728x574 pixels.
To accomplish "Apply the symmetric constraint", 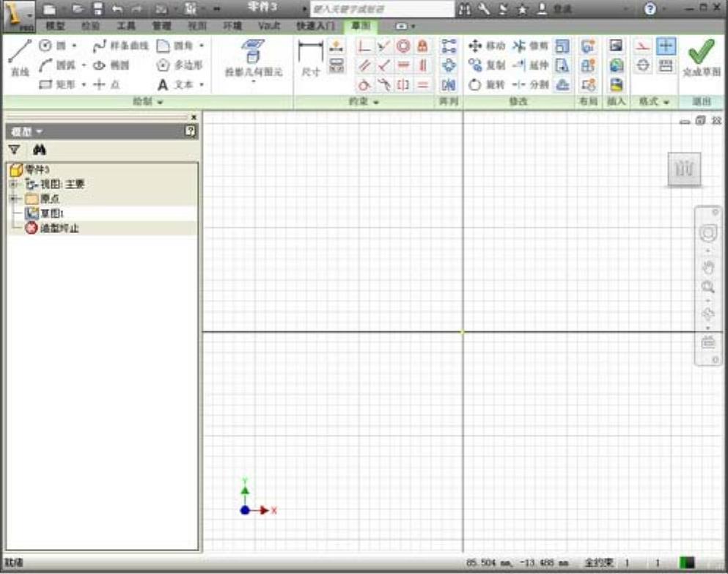I will point(403,85).
